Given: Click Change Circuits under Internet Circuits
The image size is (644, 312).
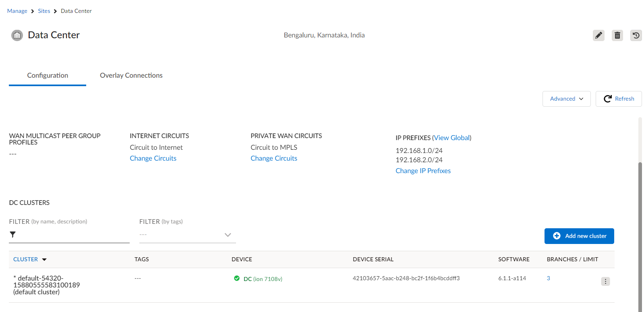Looking at the screenshot, I should click(x=153, y=158).
